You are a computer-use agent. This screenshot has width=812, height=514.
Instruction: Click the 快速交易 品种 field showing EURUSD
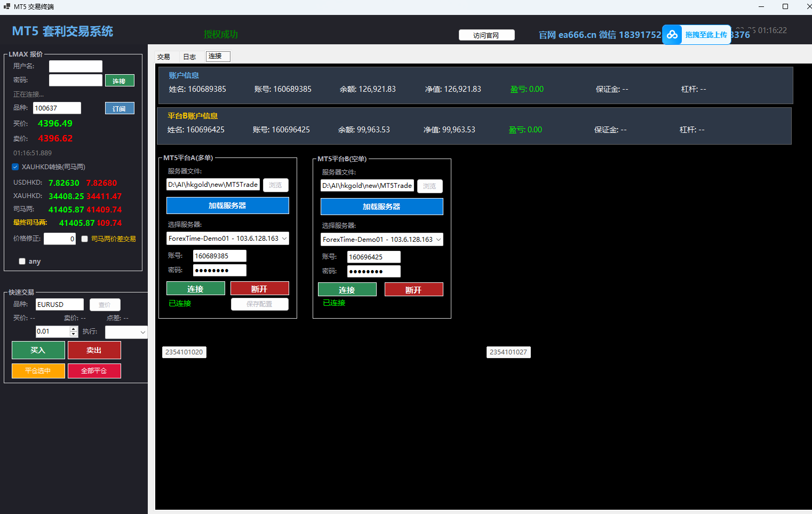click(60, 305)
